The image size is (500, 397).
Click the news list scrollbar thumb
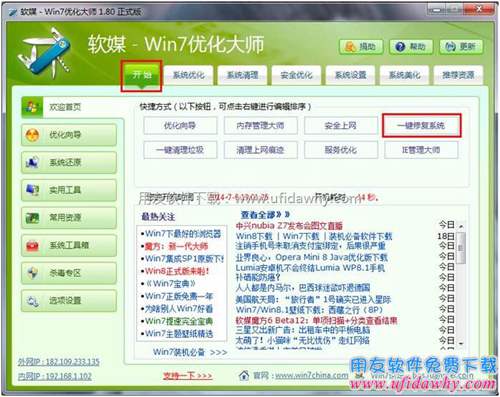461,248
